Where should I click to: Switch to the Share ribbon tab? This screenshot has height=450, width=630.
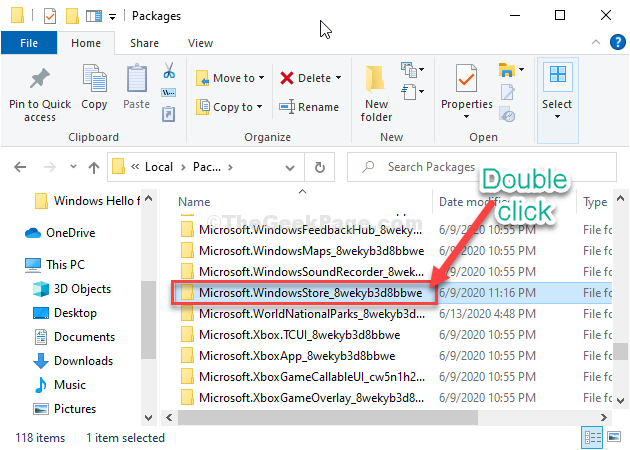[144, 43]
